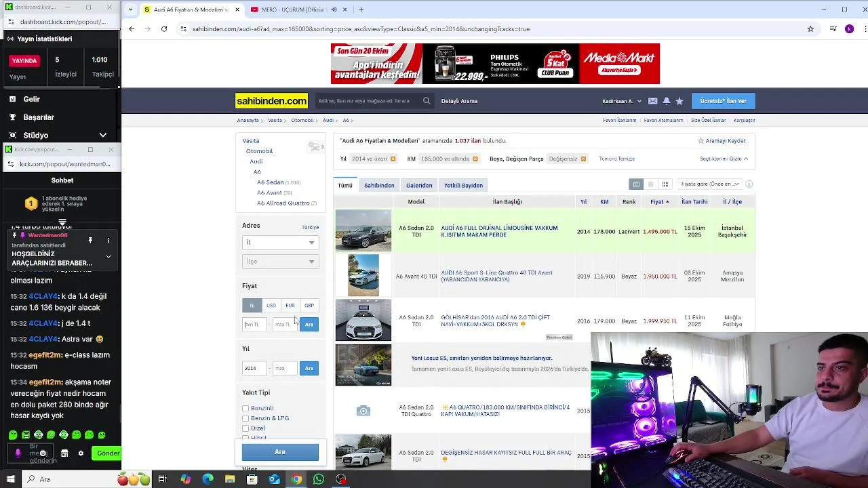Check the Benzin & LPG fuel type

point(245,418)
